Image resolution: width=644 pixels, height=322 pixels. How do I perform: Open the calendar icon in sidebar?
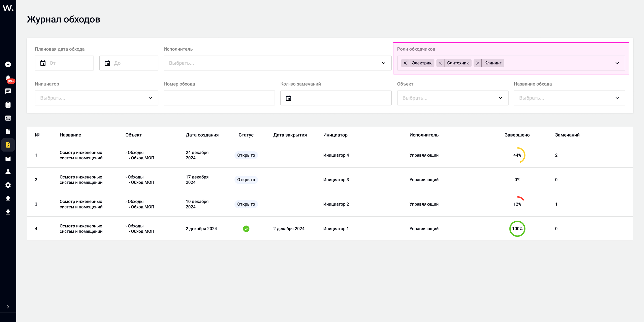[x=8, y=118]
